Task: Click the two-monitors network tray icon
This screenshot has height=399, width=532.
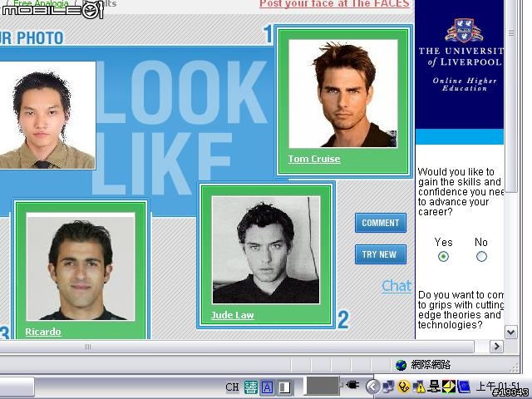Action: [x=388, y=387]
